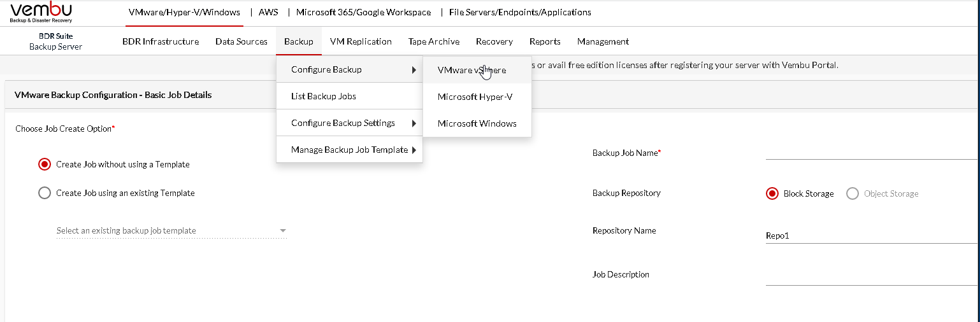Select Create Job using an existing Template
This screenshot has width=980, height=322.
pyautogui.click(x=45, y=193)
